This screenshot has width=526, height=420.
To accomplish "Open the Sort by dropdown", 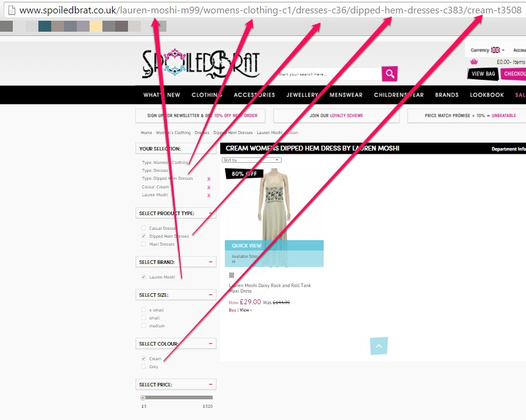I will 251,160.
